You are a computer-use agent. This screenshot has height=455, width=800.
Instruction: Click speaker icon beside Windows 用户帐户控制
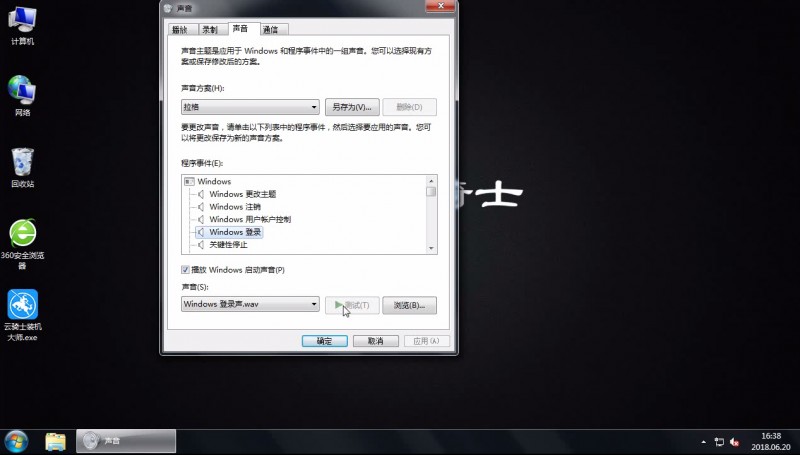click(201, 219)
